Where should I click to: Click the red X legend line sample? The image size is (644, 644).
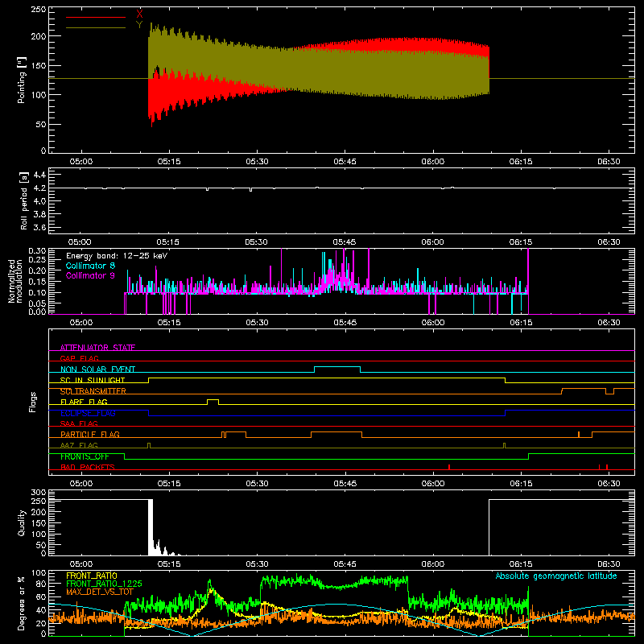tap(96, 17)
